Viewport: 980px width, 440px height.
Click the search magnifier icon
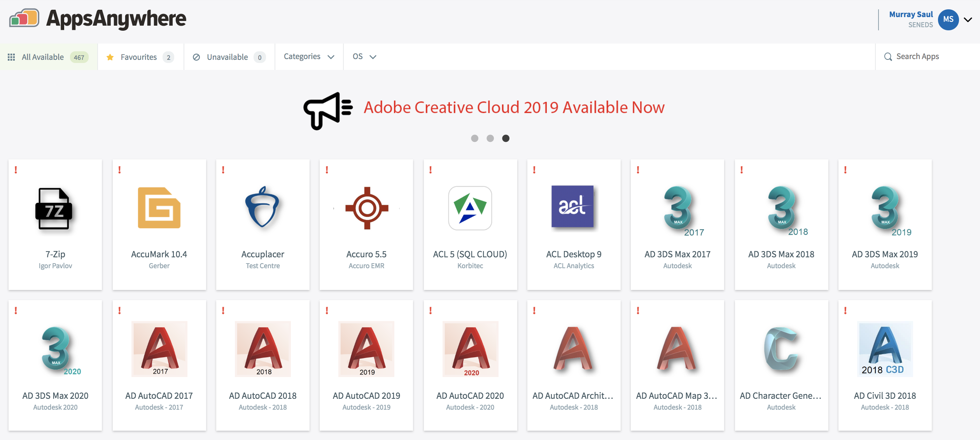coord(889,56)
